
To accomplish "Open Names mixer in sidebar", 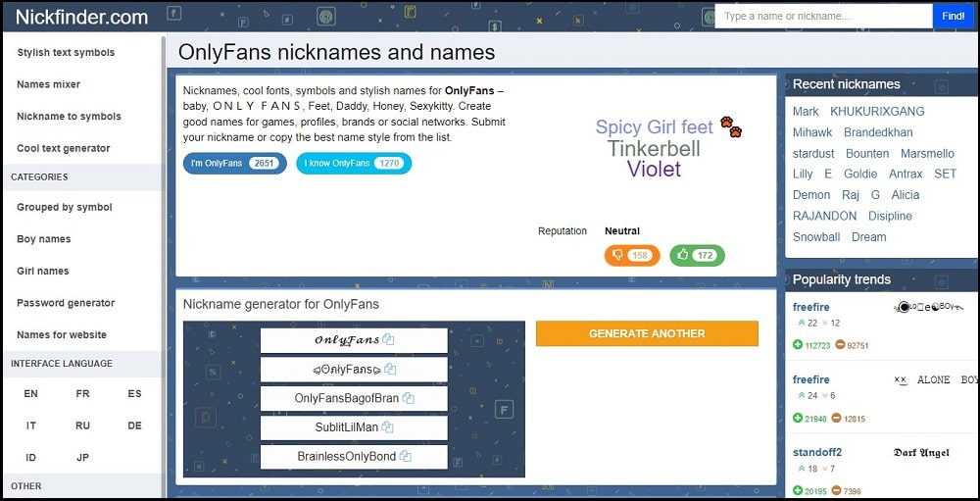I will 49,84.
